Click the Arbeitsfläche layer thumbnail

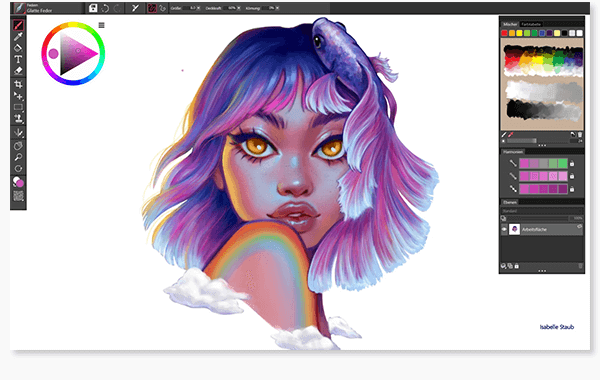click(514, 229)
